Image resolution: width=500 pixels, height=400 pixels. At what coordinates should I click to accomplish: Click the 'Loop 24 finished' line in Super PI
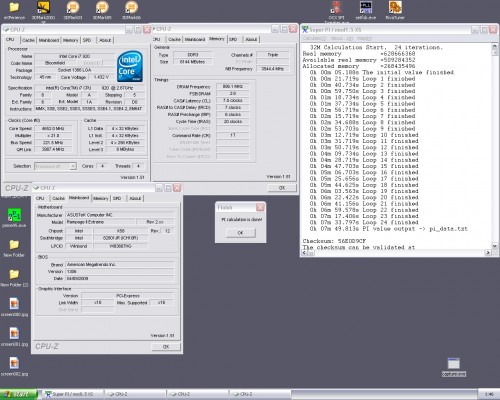pos(364,222)
